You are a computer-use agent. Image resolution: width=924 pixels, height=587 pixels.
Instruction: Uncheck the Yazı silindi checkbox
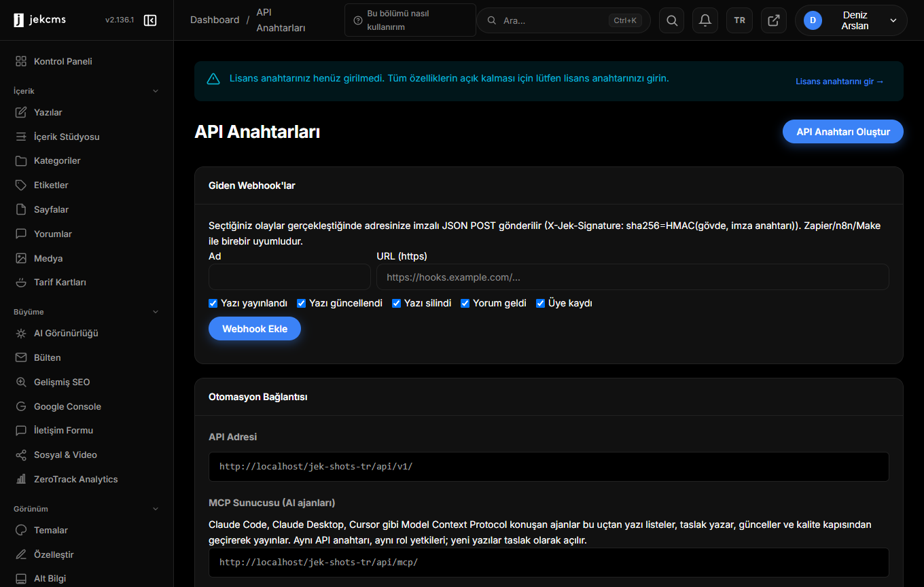pos(397,303)
